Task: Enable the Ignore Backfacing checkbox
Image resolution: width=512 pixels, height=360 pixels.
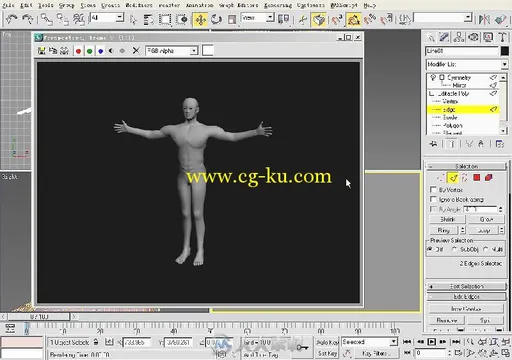Action: click(x=433, y=199)
